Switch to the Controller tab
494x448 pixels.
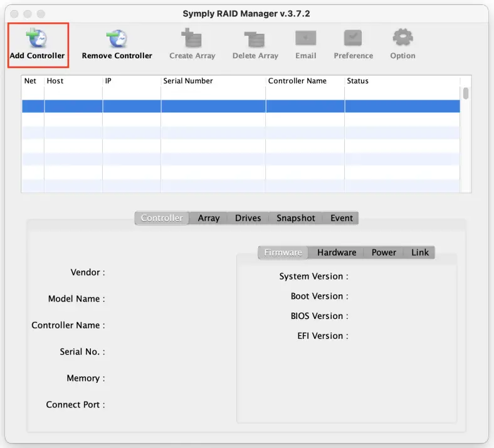point(162,218)
